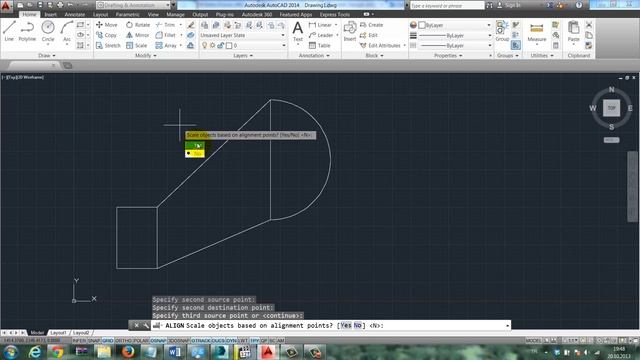Expand the Properties panel
Screen dimensions: 640x360
(x=448, y=56)
